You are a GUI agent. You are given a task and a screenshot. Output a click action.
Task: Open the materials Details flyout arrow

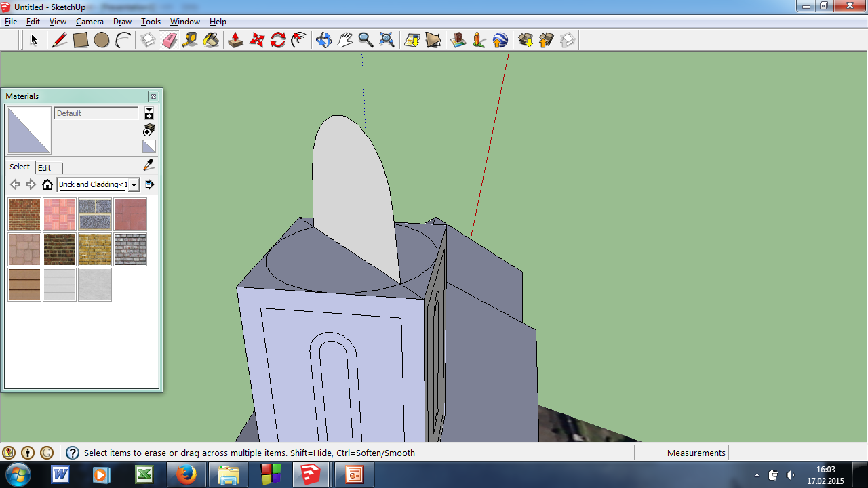click(150, 184)
